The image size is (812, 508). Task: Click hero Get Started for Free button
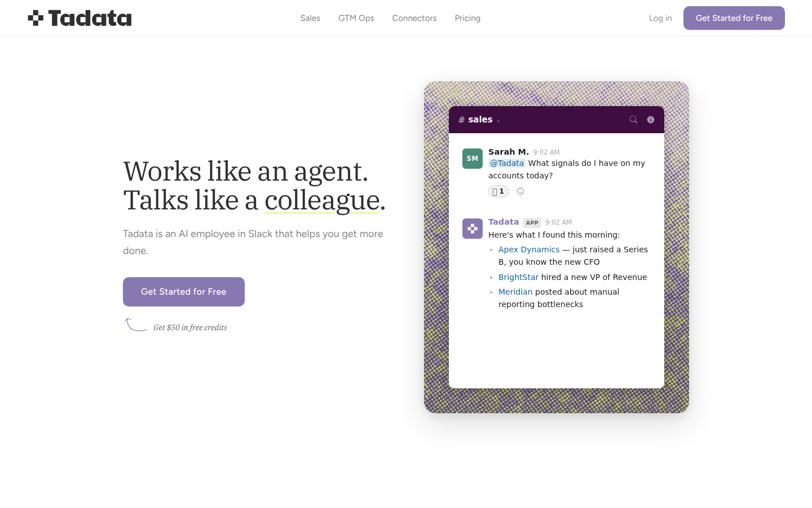tap(184, 292)
